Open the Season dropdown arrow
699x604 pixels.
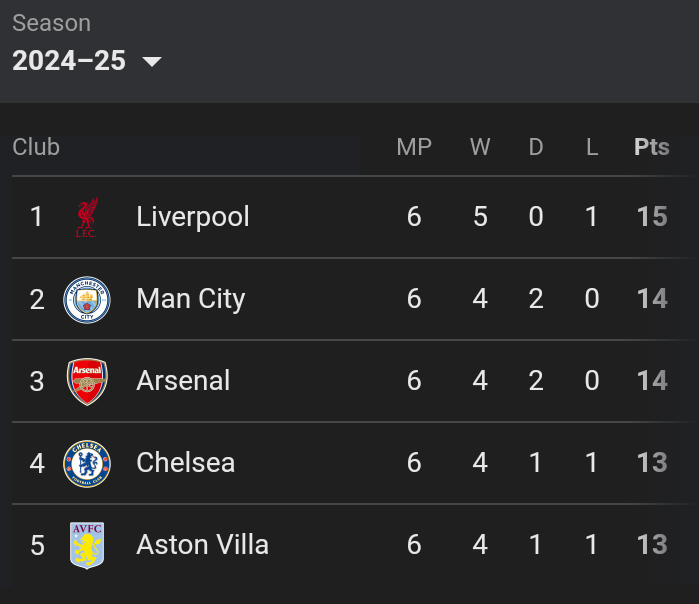point(152,62)
